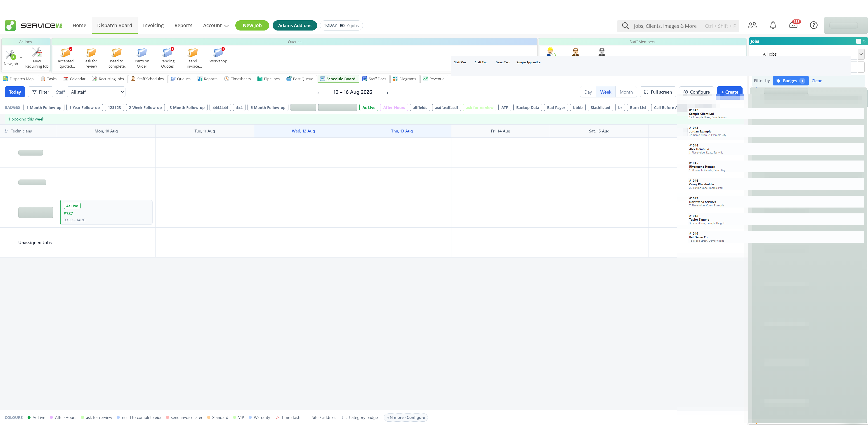Viewport: 868px width, 425px height.
Task: Switch to the Dispatch Map tab
Action: pyautogui.click(x=19, y=79)
